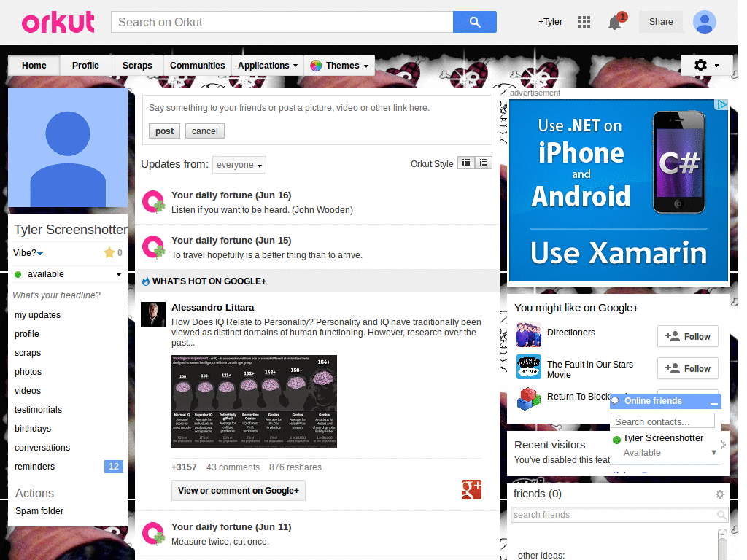Expand the chat Available status arrow
747x560 pixels.
coord(713,452)
